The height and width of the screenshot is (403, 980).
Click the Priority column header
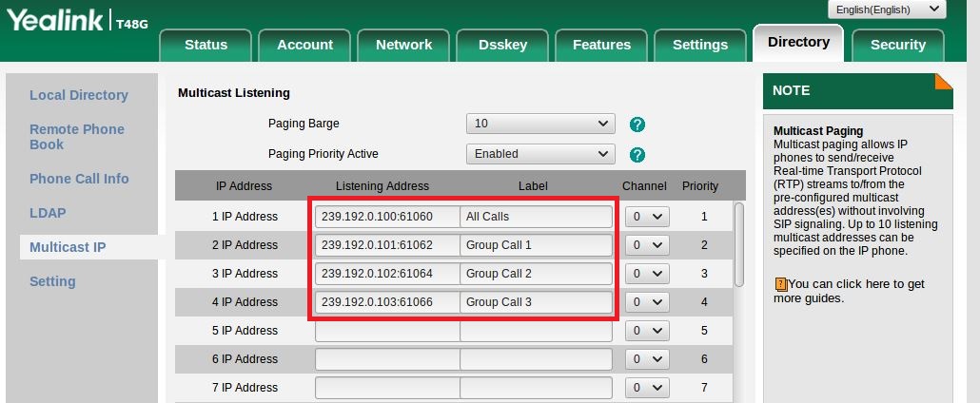tap(700, 186)
